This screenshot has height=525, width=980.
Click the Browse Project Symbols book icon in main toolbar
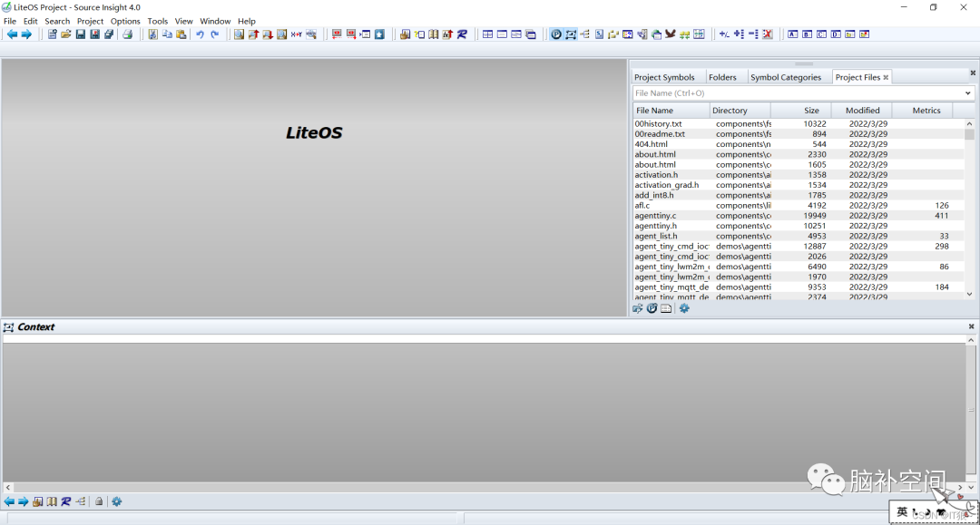click(433, 34)
